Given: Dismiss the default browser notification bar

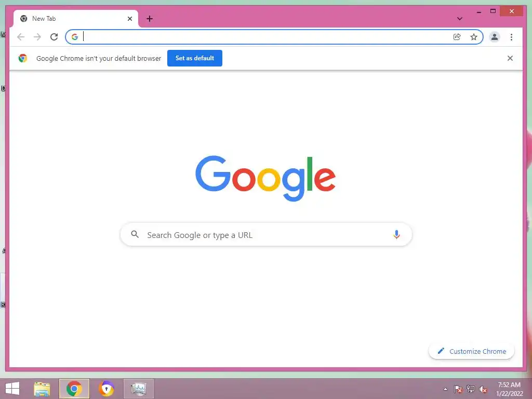Looking at the screenshot, I should 510,58.
